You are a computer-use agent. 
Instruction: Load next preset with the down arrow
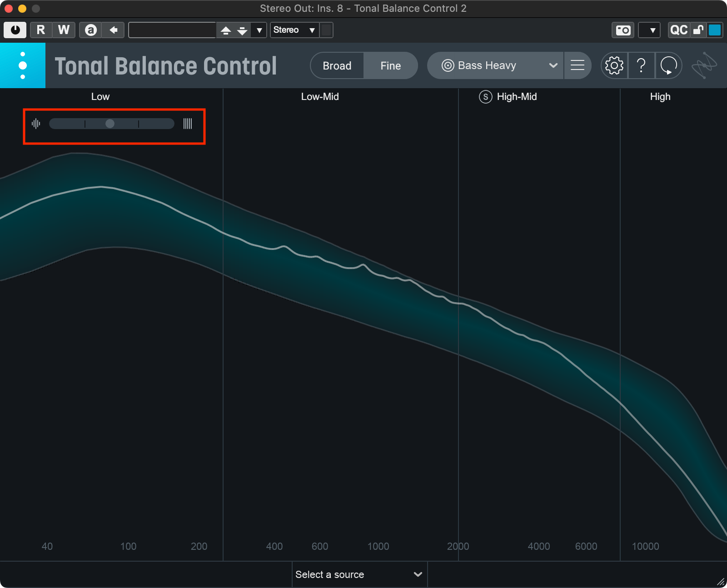242,30
